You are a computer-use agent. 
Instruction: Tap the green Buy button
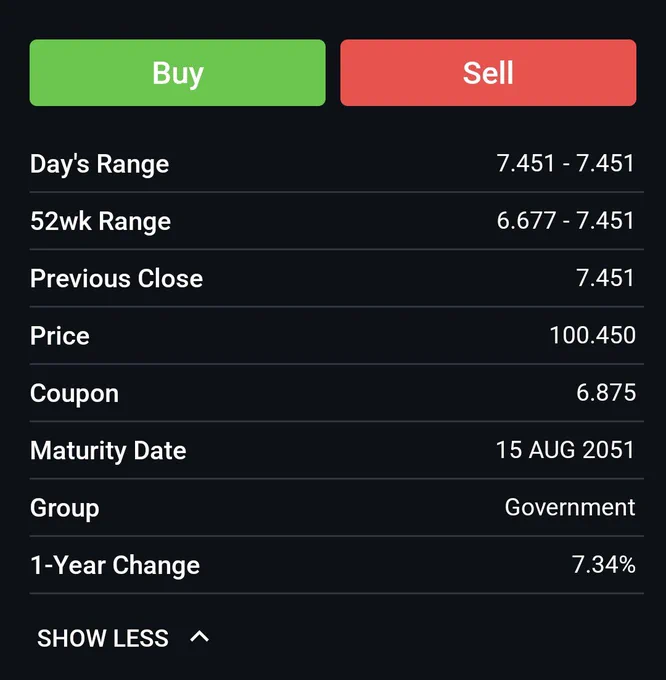[177, 72]
